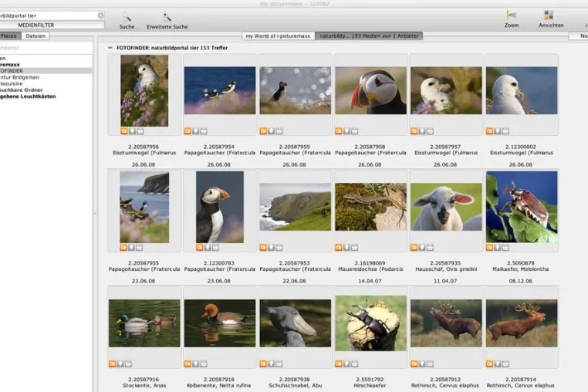Viewport: 588px width, 392px height.
Task: Click white box icon under Schuhschnabel image
Action: pyautogui.click(x=279, y=363)
